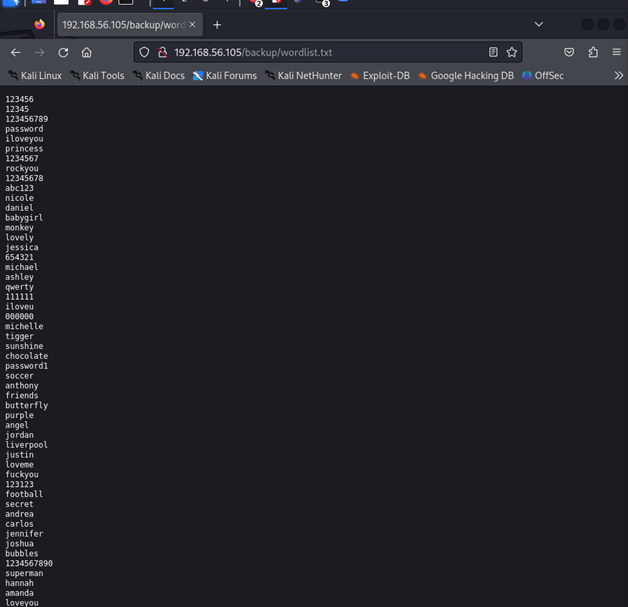Expand the list all tabs dropdown

coord(538,24)
